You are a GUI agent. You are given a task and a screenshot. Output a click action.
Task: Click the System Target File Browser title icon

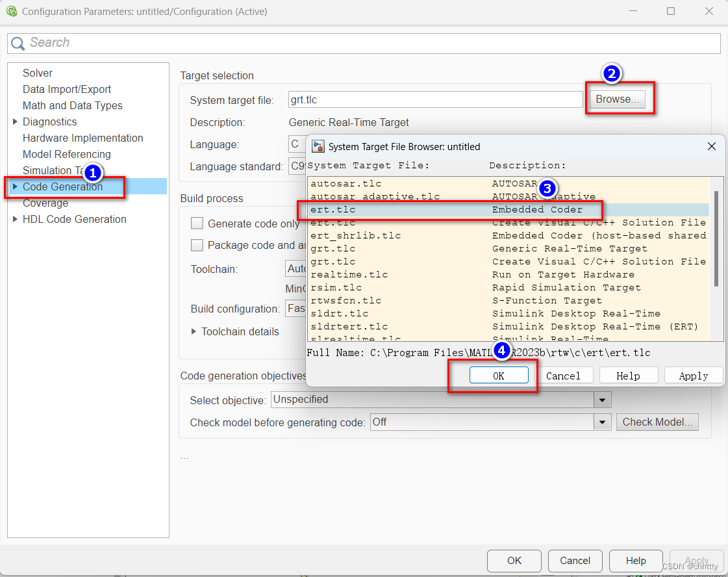[318, 147]
